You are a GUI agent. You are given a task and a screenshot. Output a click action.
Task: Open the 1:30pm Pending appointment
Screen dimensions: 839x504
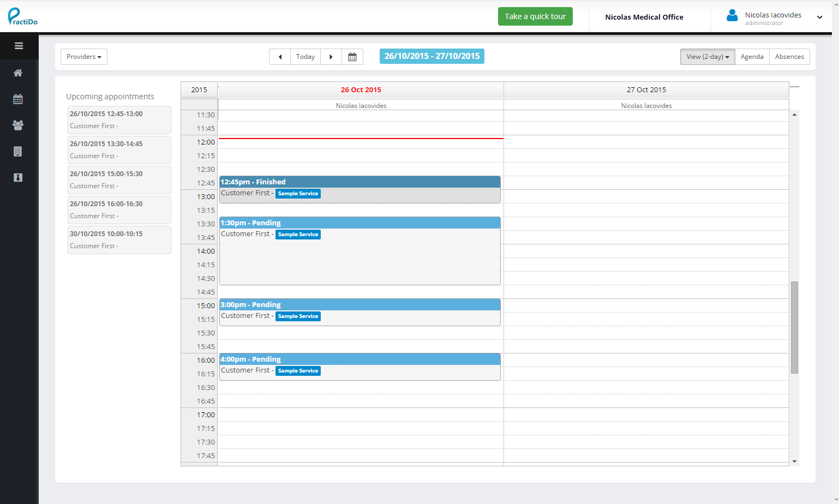click(360, 251)
